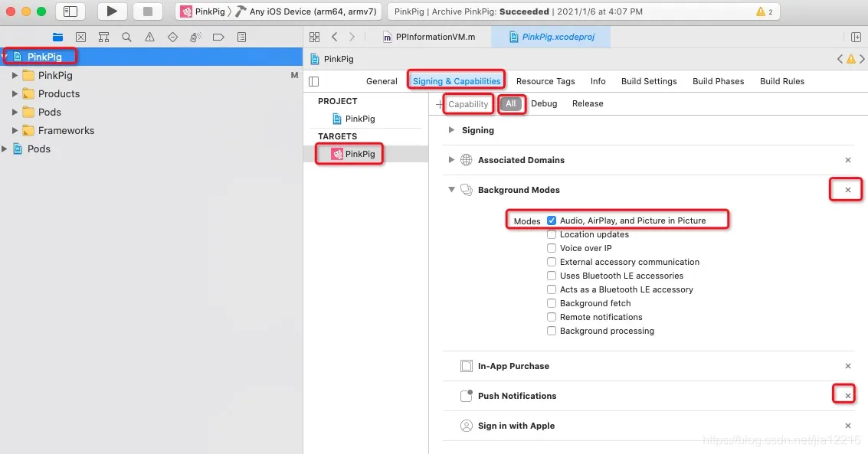Open the Find navigator (magnifier icon)
Screen dimensions: 868x454
[x=126, y=37]
